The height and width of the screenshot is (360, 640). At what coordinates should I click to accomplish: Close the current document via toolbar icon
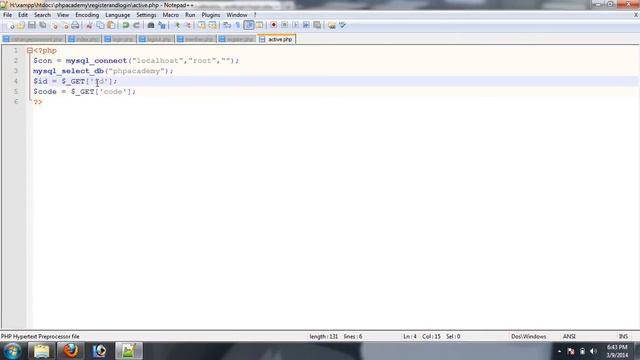pos(54,25)
